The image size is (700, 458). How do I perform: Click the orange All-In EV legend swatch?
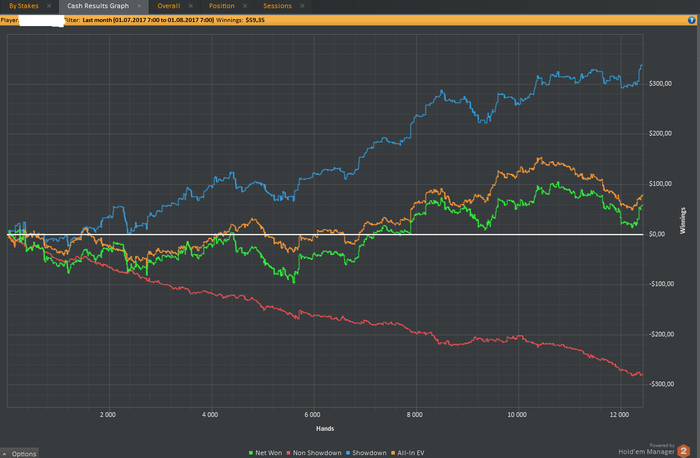pyautogui.click(x=393, y=453)
